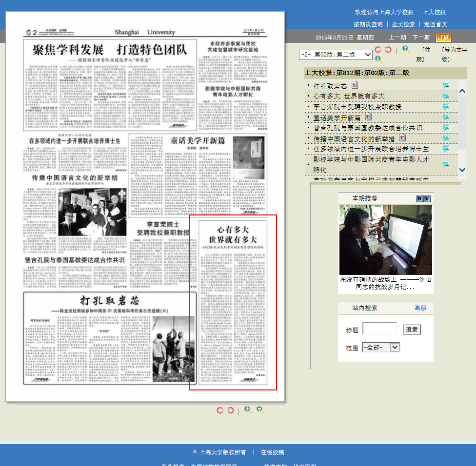Click the image document icon after 童话美学开新篇
The width and height of the screenshot is (476, 466).
coord(369,117)
